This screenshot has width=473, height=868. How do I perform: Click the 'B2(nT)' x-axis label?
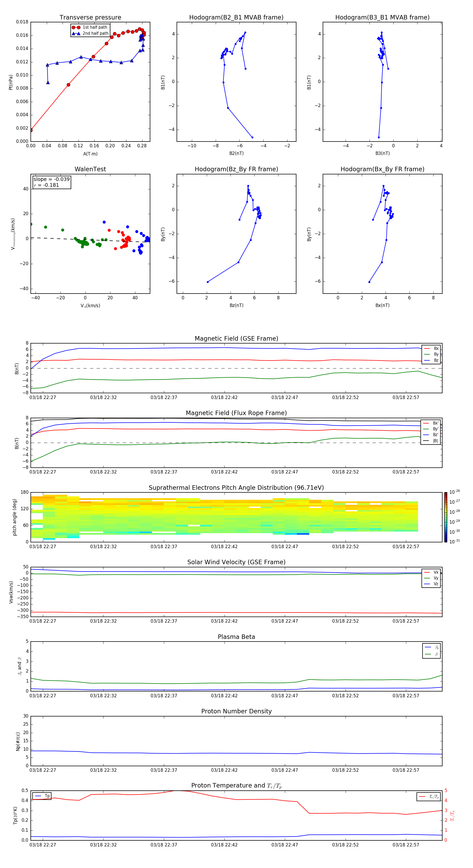[236, 153]
